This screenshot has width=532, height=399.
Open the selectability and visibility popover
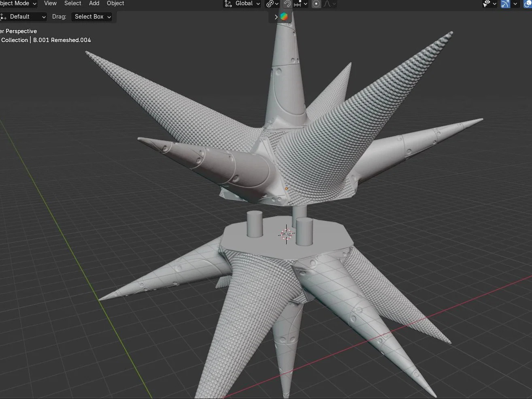point(489,4)
